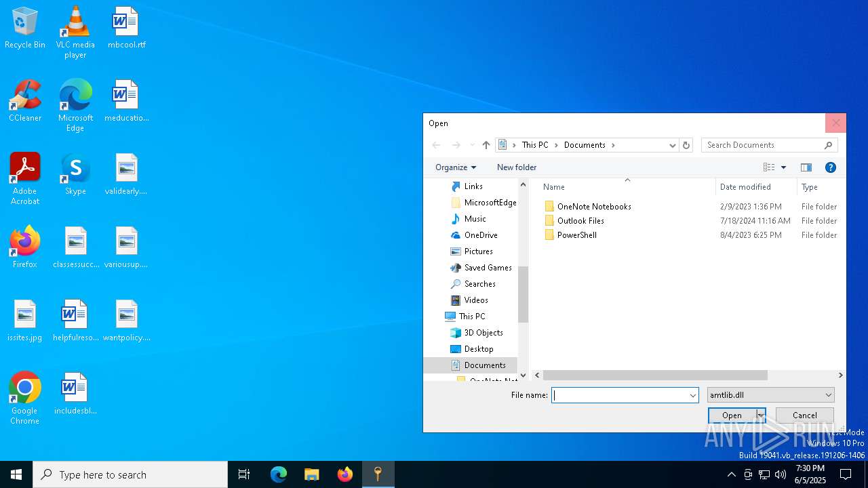The width and height of the screenshot is (868, 488).
Task: Open the Windows Start menu
Action: click(x=16, y=474)
